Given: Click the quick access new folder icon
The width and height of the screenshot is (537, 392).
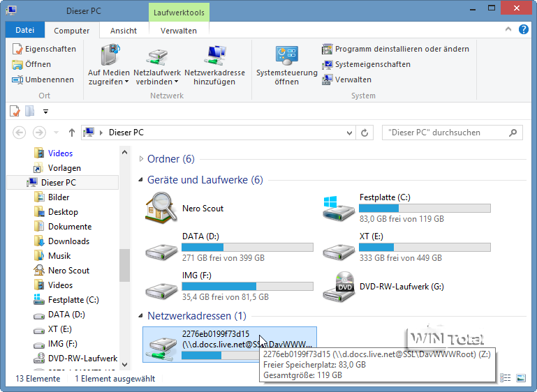Looking at the screenshot, I should click(30, 111).
